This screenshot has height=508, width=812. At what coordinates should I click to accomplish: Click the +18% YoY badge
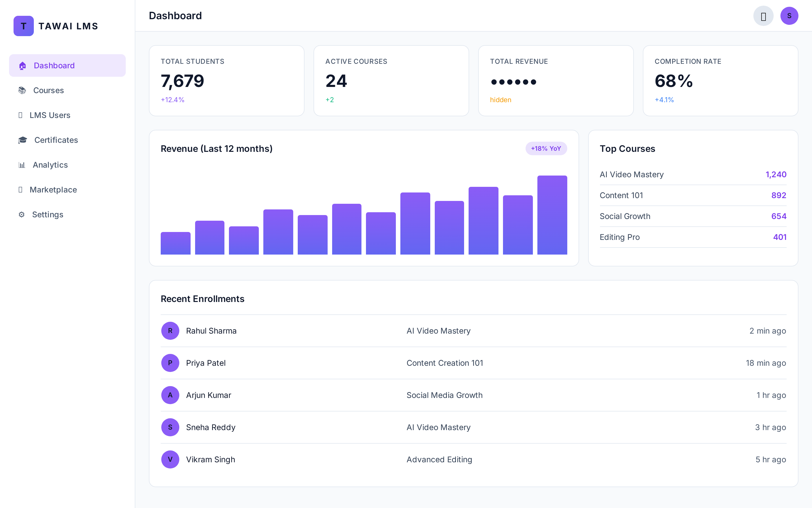coord(546,148)
